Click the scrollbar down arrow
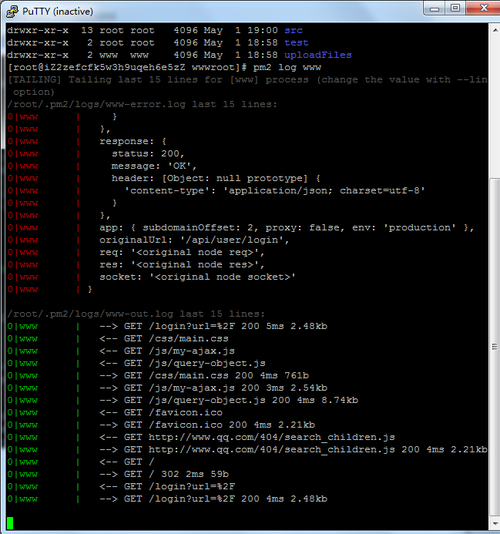The width and height of the screenshot is (500, 534). click(x=495, y=523)
